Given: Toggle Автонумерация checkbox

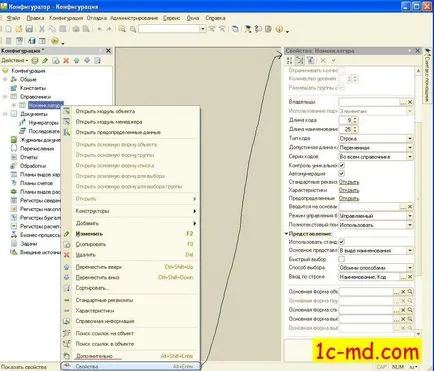Looking at the screenshot, I should pyautogui.click(x=341, y=174).
